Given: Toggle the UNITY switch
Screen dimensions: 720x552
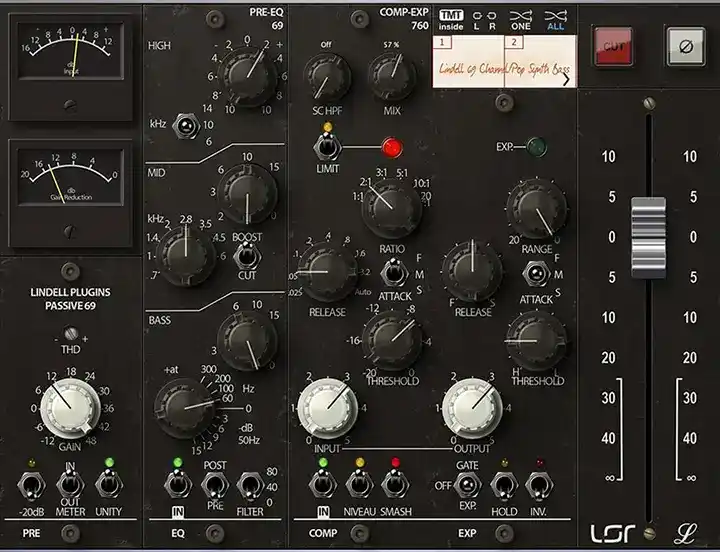Looking at the screenshot, I should pyautogui.click(x=109, y=484).
